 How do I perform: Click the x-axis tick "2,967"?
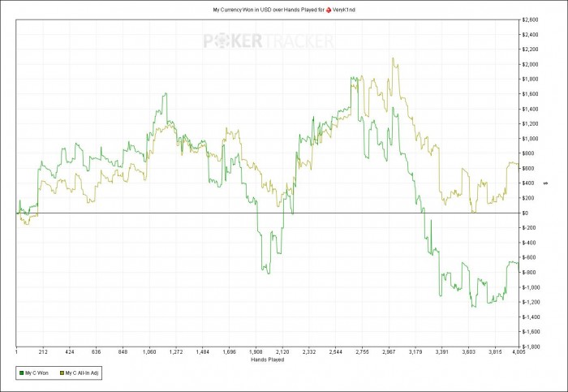point(389,351)
